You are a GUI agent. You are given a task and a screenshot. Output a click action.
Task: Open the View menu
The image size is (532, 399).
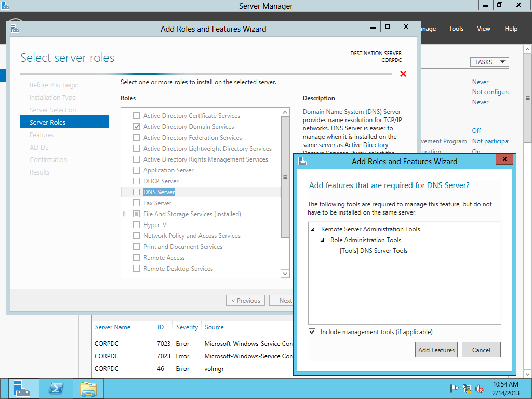pyautogui.click(x=483, y=29)
